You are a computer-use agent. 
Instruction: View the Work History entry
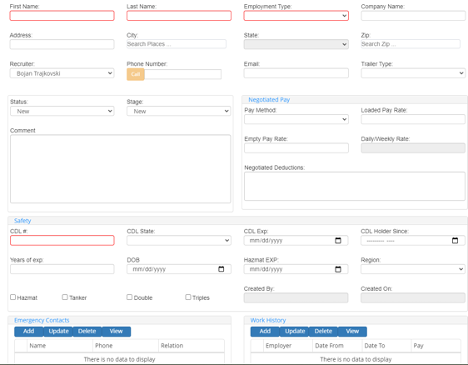352,331
